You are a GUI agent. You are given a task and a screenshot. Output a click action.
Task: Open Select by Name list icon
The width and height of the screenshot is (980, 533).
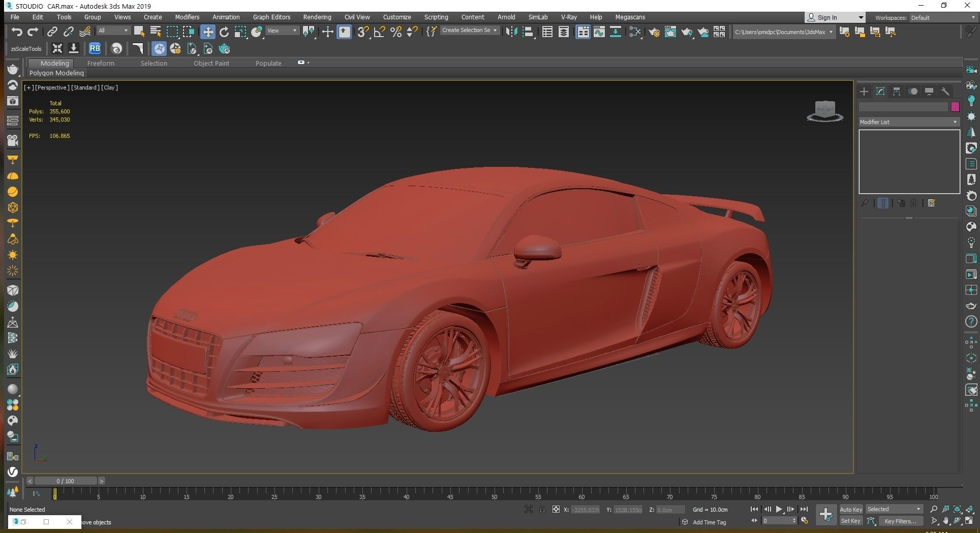pos(156,32)
